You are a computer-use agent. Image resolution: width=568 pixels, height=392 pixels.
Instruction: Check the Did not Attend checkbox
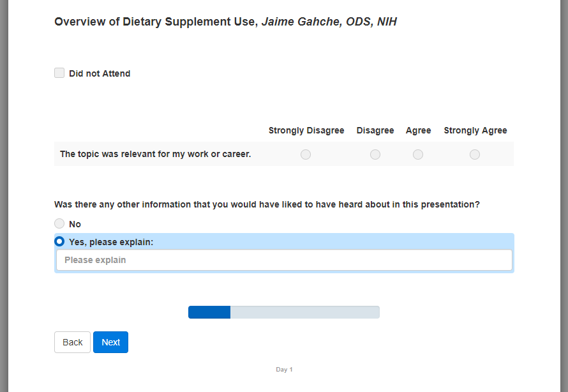(x=59, y=73)
